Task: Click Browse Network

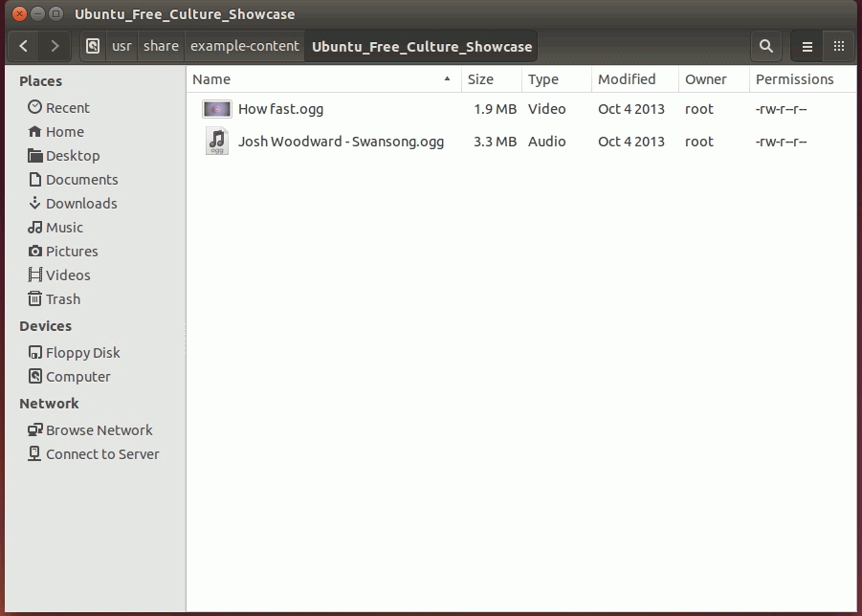Action: click(x=99, y=429)
